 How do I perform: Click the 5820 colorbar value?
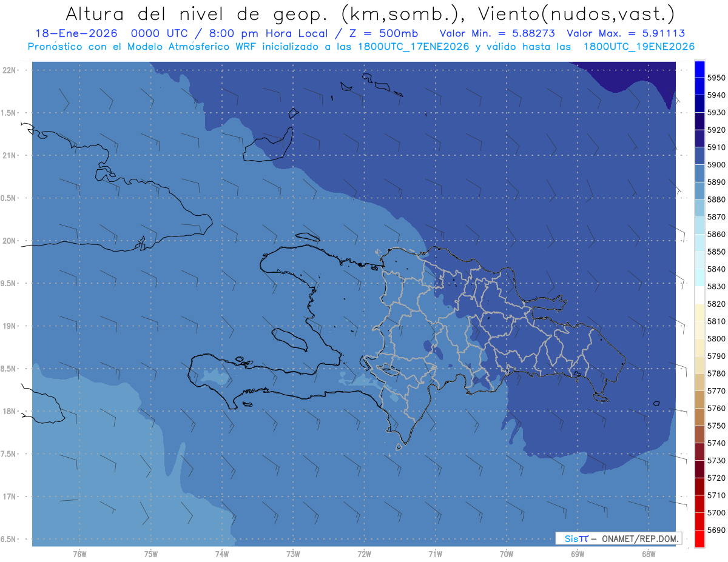point(716,304)
